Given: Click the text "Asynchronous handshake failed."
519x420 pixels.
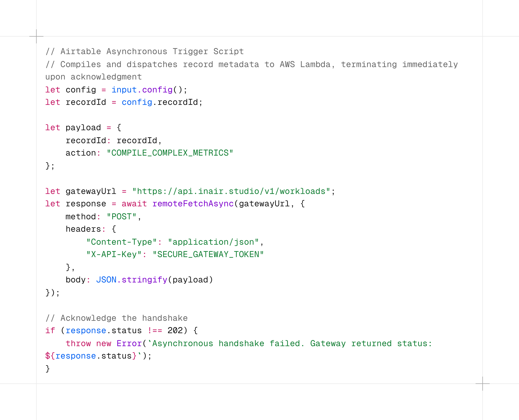Looking at the screenshot, I should [228, 343].
